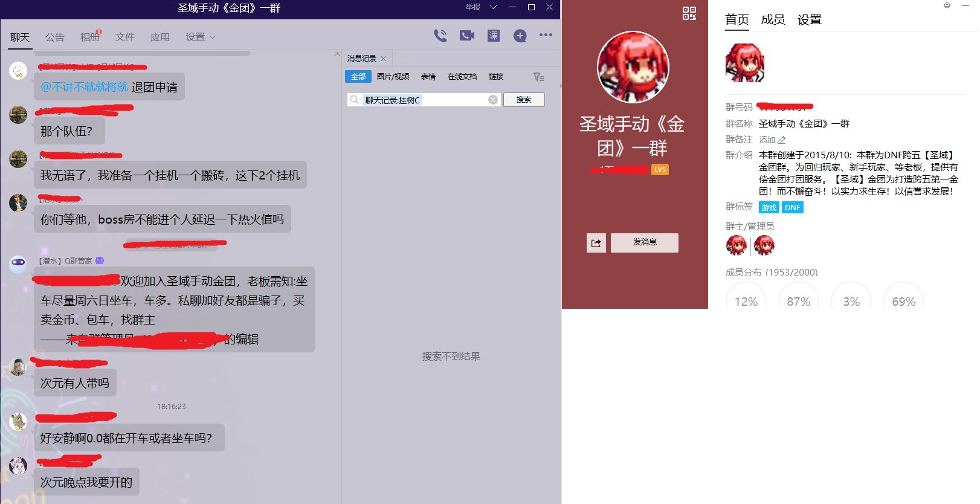Open the three-dots more options menu

tap(546, 35)
